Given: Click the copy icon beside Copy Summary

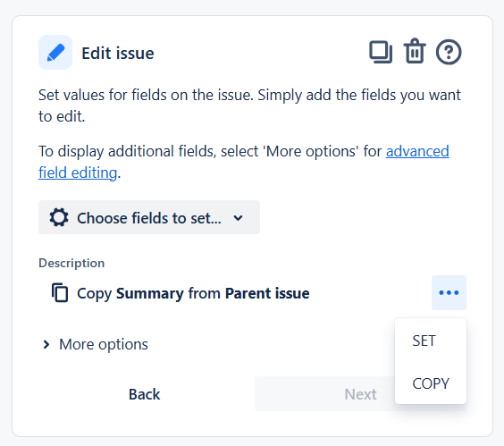Looking at the screenshot, I should coord(60,292).
